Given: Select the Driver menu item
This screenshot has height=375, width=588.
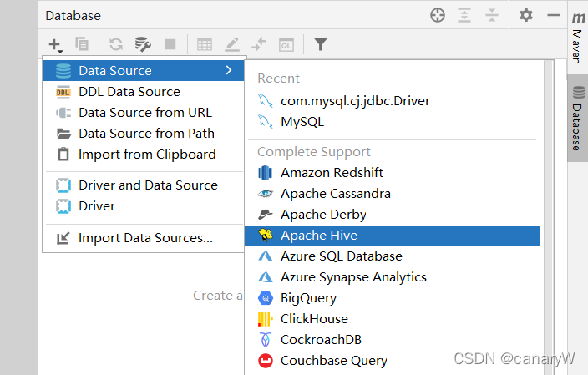Looking at the screenshot, I should (144, 206).
